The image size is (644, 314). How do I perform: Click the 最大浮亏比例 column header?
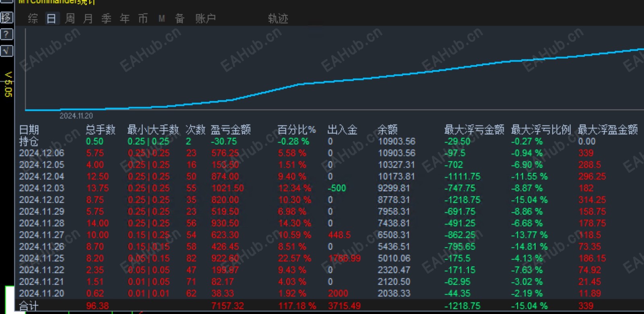pyautogui.click(x=541, y=130)
